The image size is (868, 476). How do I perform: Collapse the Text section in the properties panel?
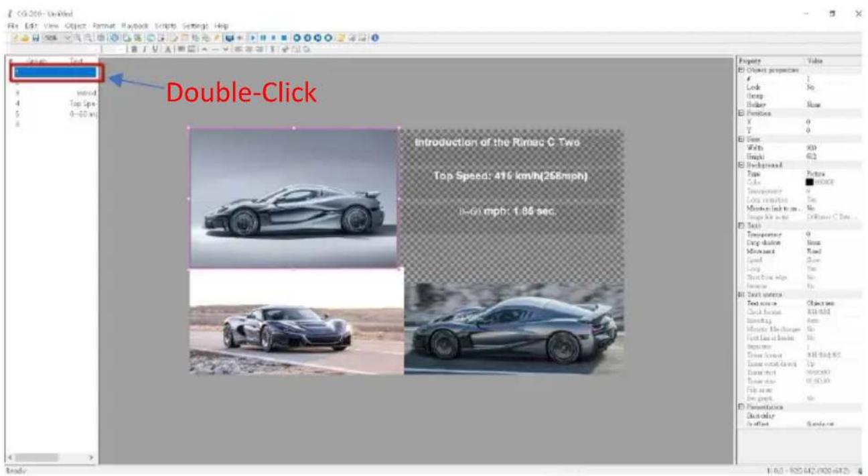click(x=741, y=226)
